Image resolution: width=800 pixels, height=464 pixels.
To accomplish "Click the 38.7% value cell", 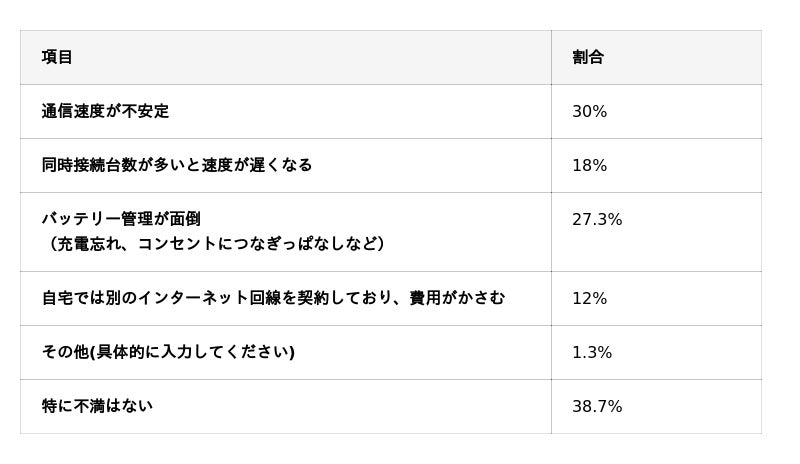I will [597, 406].
